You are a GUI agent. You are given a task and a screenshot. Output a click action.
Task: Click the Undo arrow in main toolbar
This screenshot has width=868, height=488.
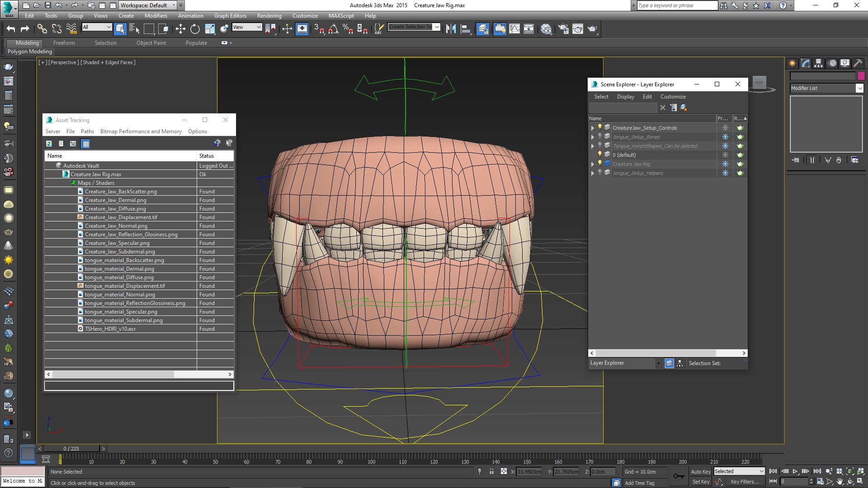[11, 29]
